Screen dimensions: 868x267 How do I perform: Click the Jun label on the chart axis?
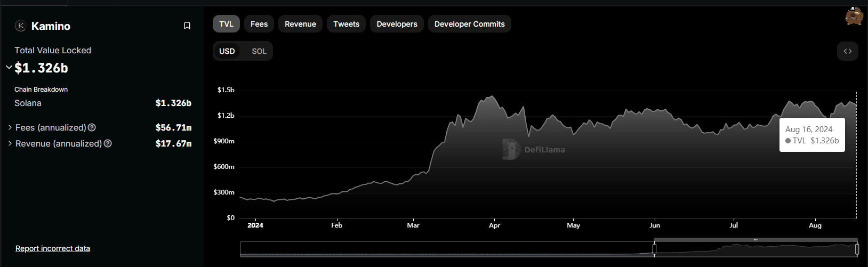click(x=655, y=225)
